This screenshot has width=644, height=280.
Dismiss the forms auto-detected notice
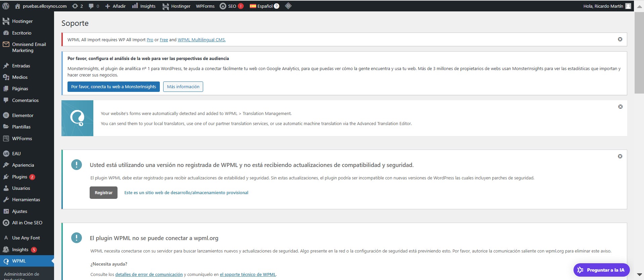pyautogui.click(x=620, y=107)
